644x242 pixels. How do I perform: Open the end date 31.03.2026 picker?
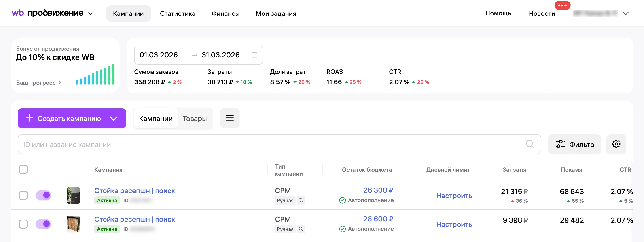point(220,55)
